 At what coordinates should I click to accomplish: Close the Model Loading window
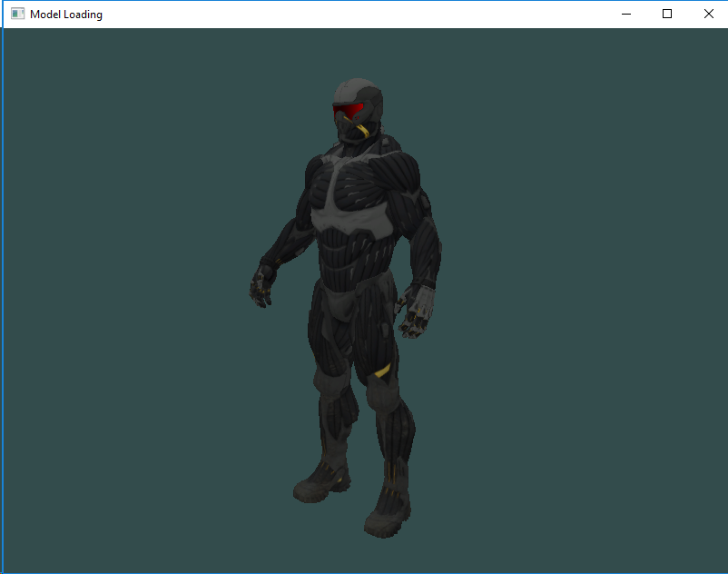tap(708, 14)
